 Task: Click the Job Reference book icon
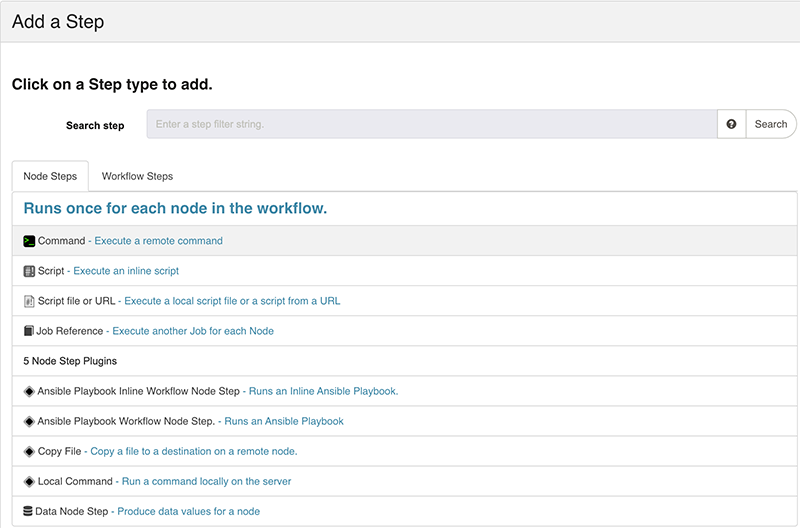[x=29, y=331]
